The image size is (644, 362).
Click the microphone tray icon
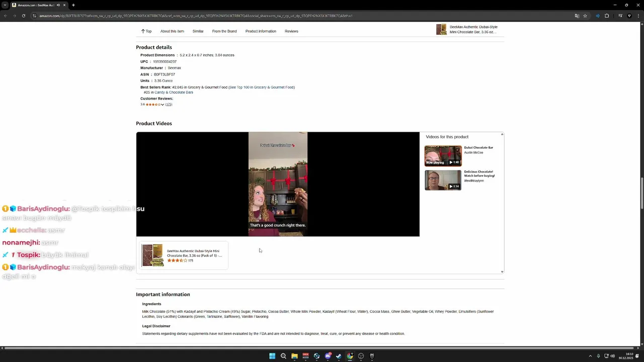point(598,356)
